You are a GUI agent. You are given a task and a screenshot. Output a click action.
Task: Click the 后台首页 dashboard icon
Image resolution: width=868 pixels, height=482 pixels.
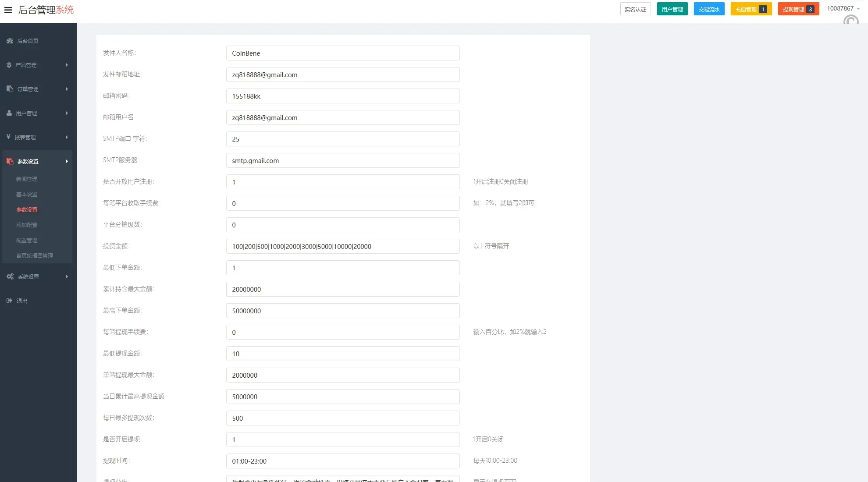(10, 41)
